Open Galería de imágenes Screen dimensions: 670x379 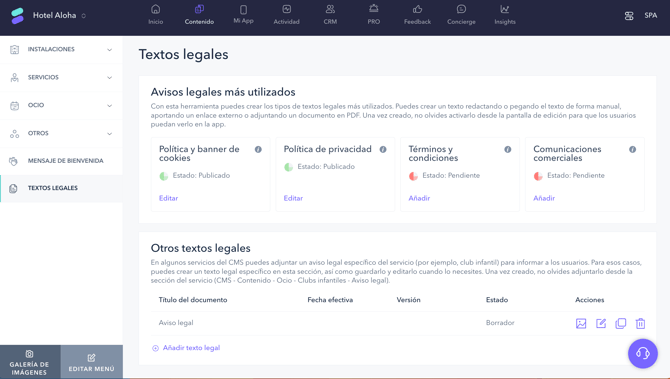[x=30, y=362]
